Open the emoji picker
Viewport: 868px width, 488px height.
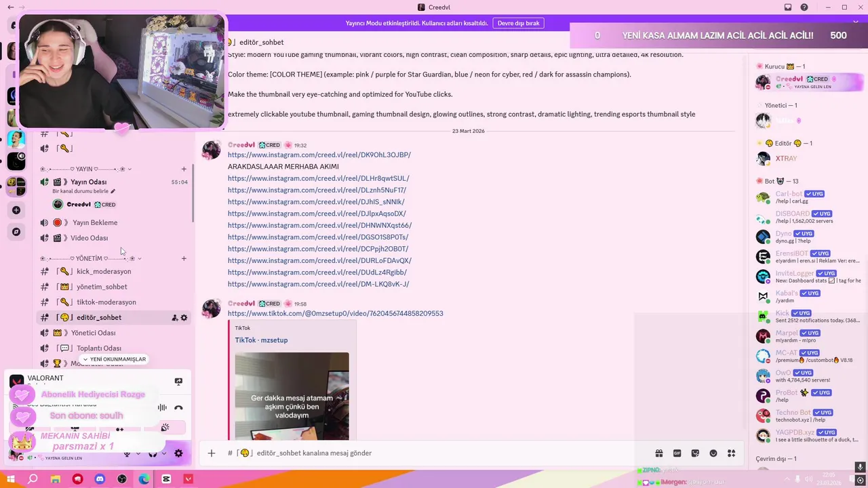click(713, 453)
